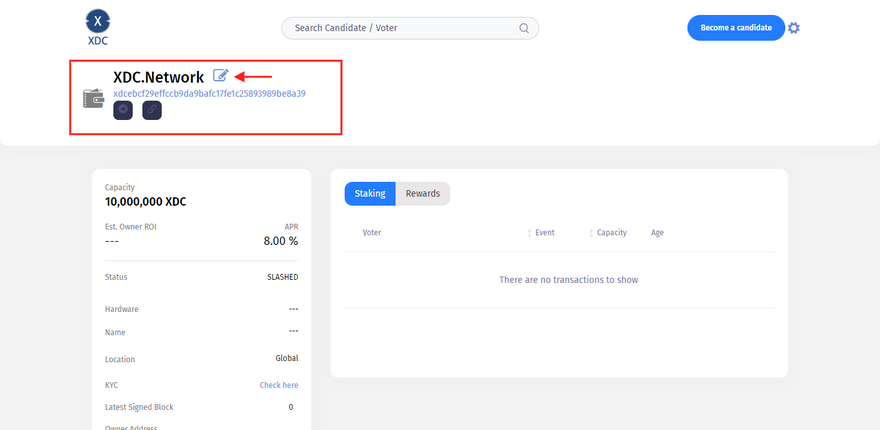Click the XDC.Network candidate name

pyautogui.click(x=158, y=76)
